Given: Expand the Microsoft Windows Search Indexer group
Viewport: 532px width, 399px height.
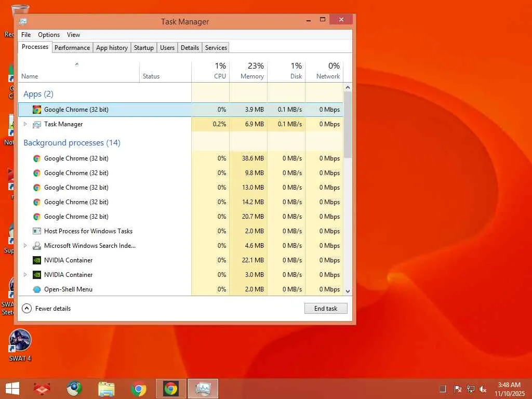Looking at the screenshot, I should [x=25, y=246].
